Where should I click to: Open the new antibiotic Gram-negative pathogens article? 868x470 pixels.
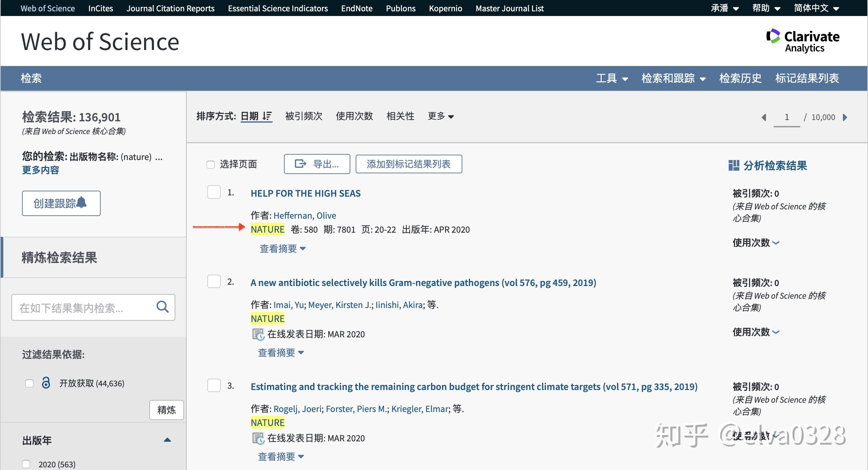coord(423,283)
